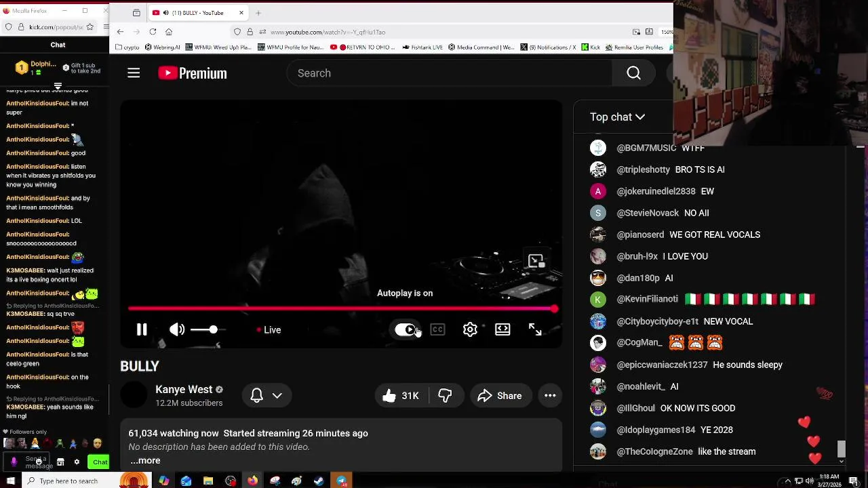Open Telegram from the taskbar
This screenshot has width=868, height=488.
(342, 481)
